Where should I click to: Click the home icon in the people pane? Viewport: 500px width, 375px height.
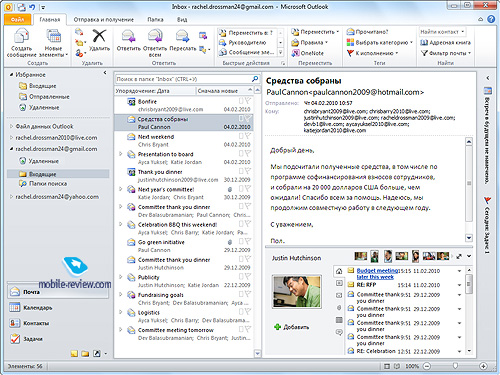click(x=339, y=271)
